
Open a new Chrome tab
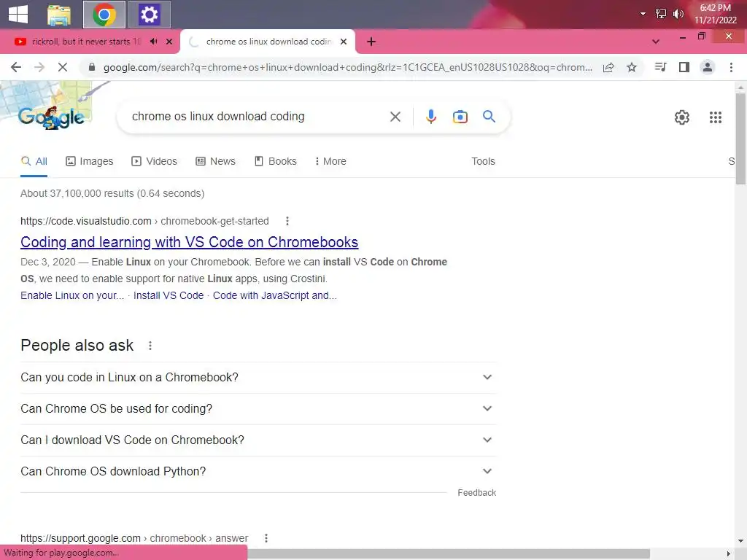[371, 42]
